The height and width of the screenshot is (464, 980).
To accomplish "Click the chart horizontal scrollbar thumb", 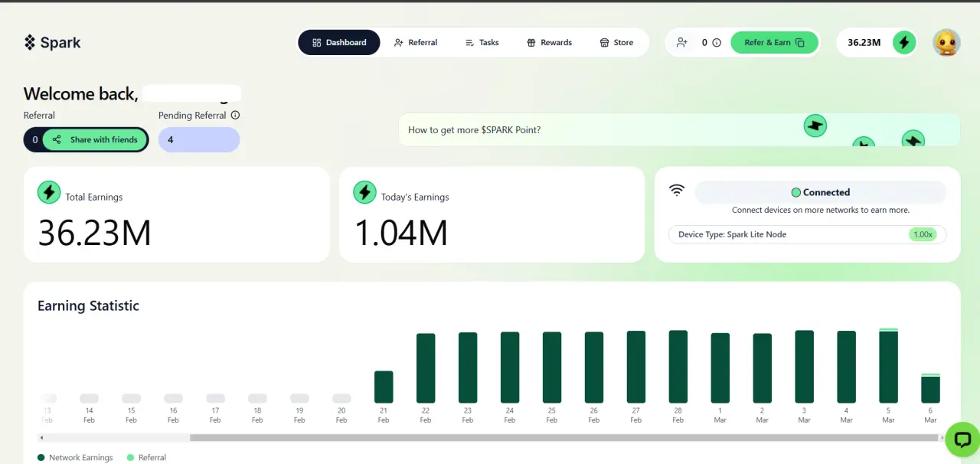I will (563, 438).
